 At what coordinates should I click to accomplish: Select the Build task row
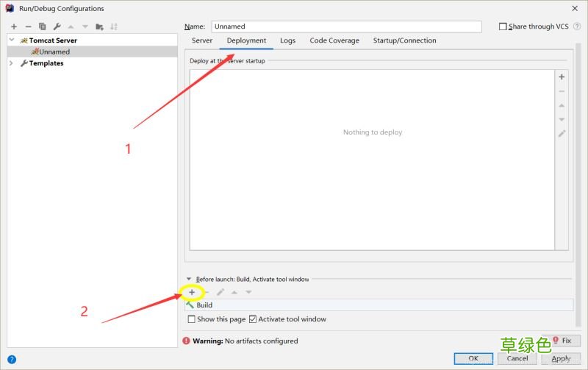(x=379, y=305)
